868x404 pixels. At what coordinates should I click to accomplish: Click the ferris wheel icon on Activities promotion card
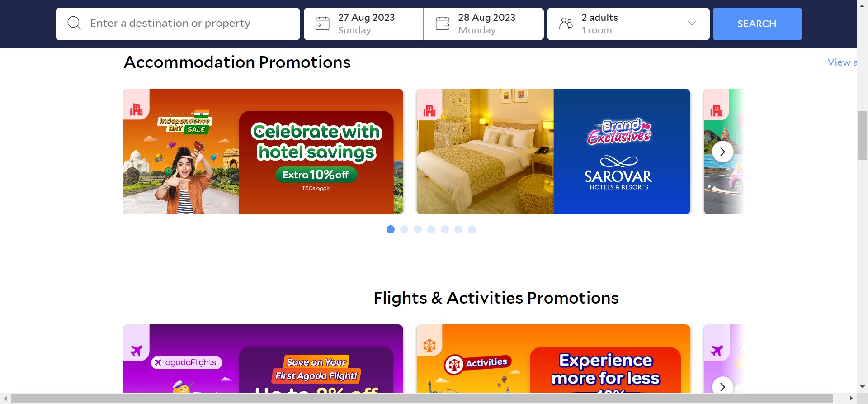[429, 346]
